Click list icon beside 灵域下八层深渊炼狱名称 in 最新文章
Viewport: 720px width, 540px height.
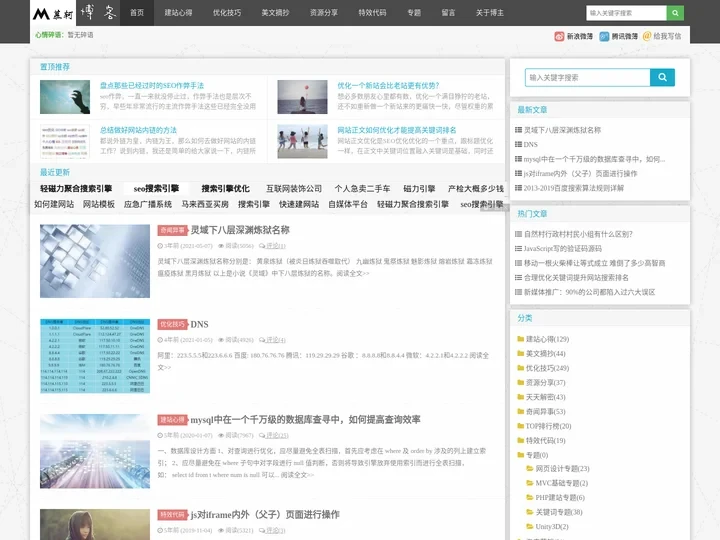point(518,130)
